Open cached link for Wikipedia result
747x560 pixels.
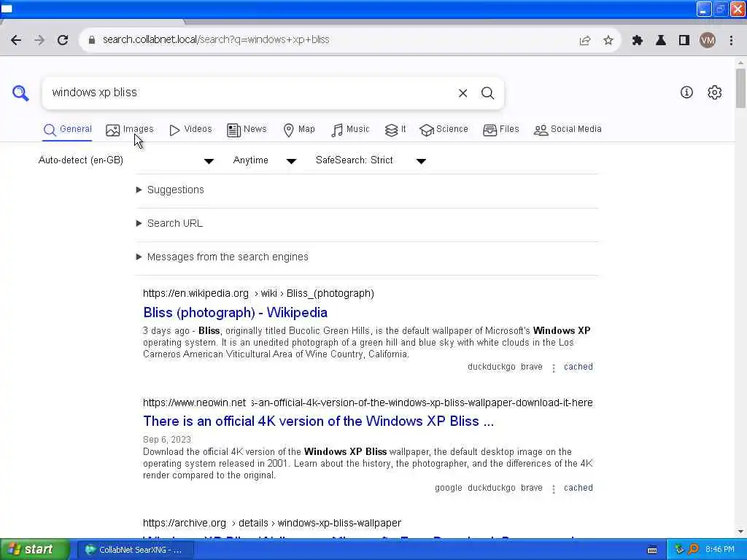pos(578,367)
